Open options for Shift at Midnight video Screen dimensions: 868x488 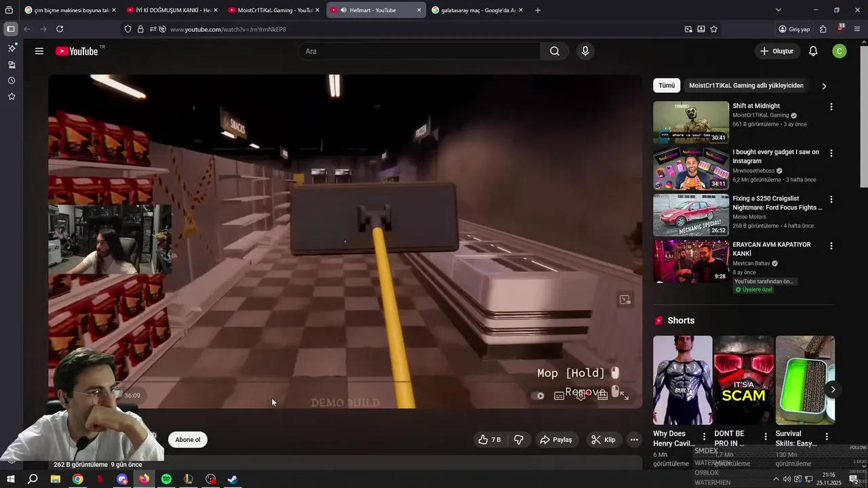tap(831, 107)
